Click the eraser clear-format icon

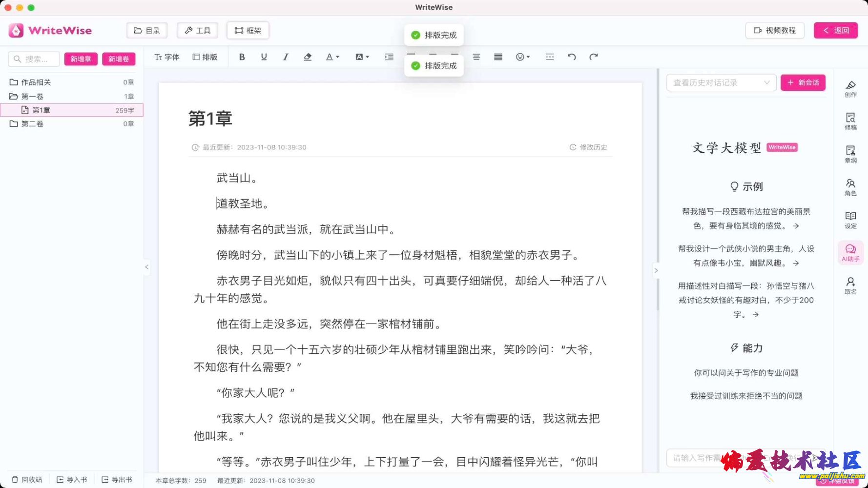[x=308, y=57]
